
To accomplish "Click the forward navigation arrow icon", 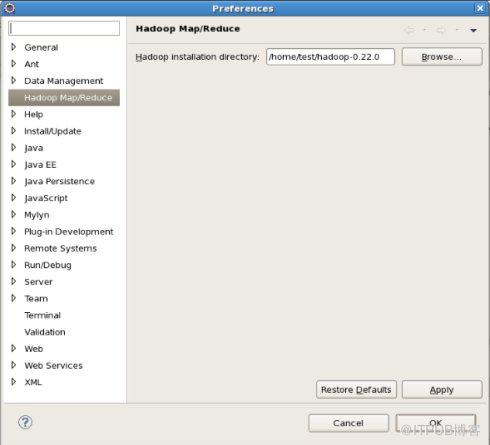I will point(441,30).
